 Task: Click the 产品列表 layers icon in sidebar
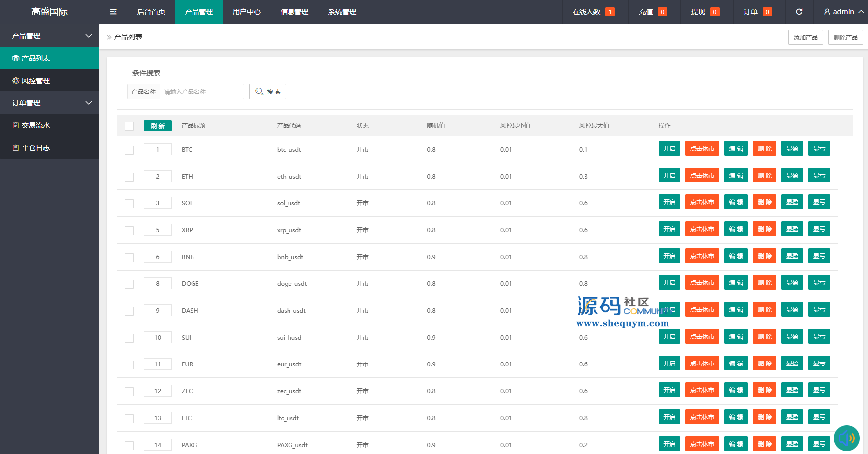point(16,58)
